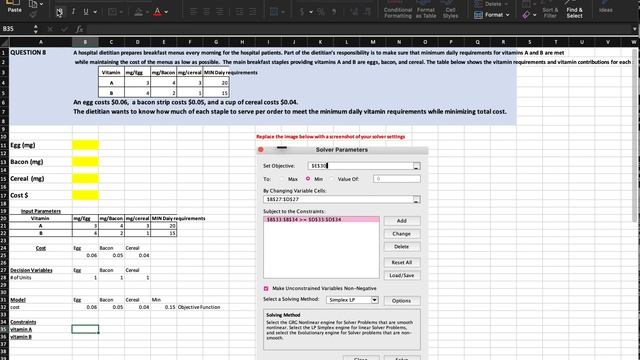Click the Solver Options button
Image resolution: width=640 pixels, height=360 pixels.
(x=402, y=301)
